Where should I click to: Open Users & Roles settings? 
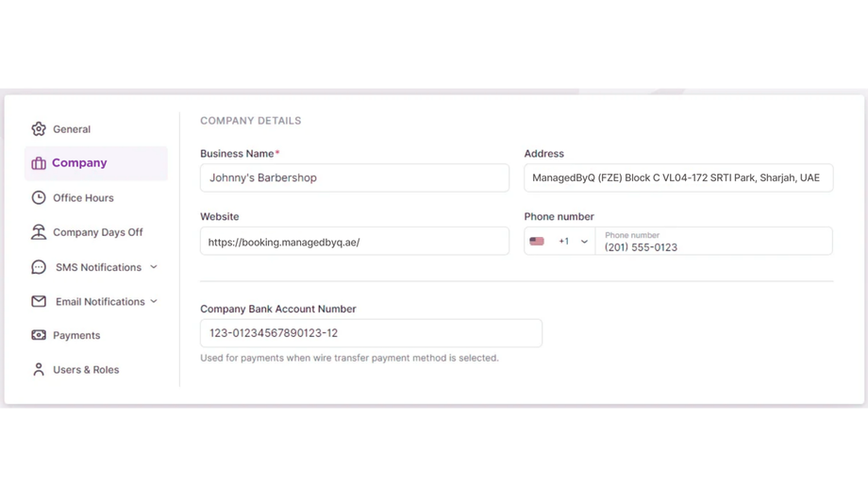point(86,370)
